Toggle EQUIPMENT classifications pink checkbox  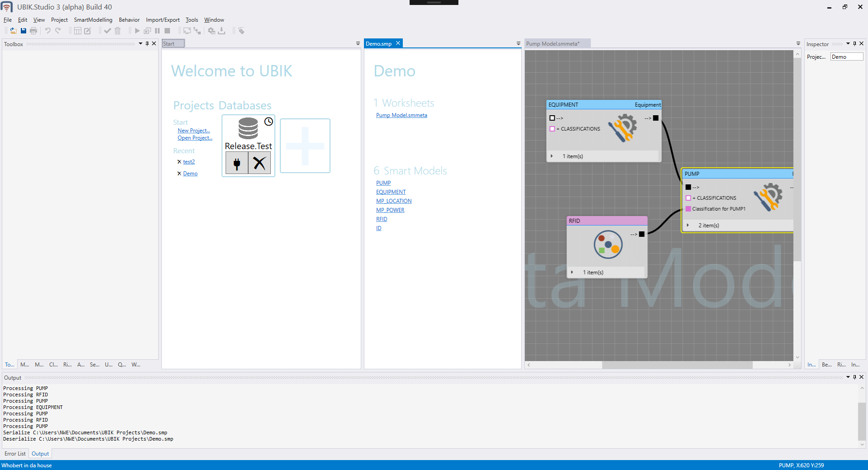tap(552, 129)
